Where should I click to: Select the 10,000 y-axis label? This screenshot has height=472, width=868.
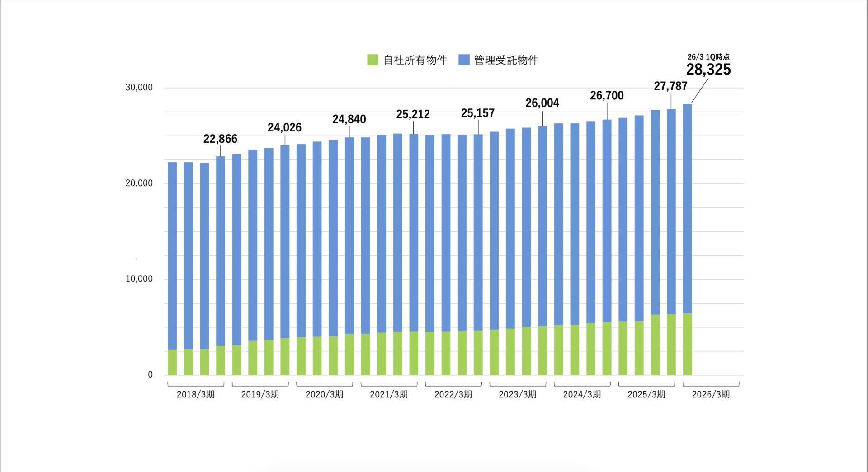tap(139, 279)
